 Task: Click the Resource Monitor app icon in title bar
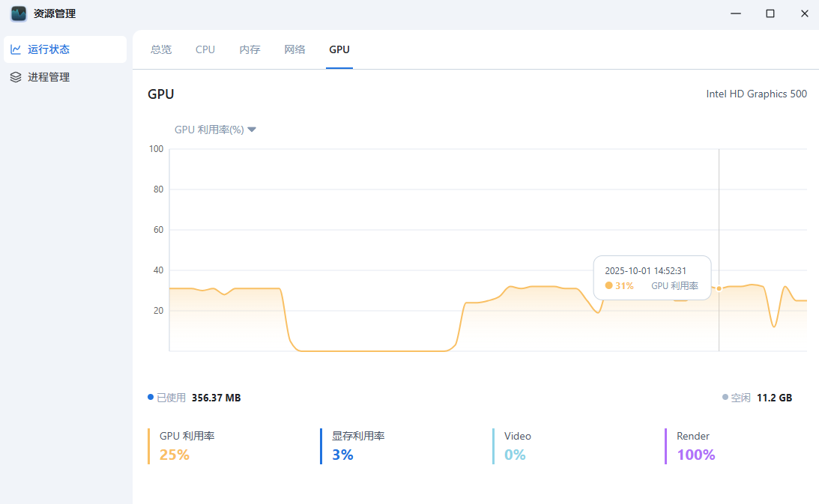pyautogui.click(x=19, y=13)
